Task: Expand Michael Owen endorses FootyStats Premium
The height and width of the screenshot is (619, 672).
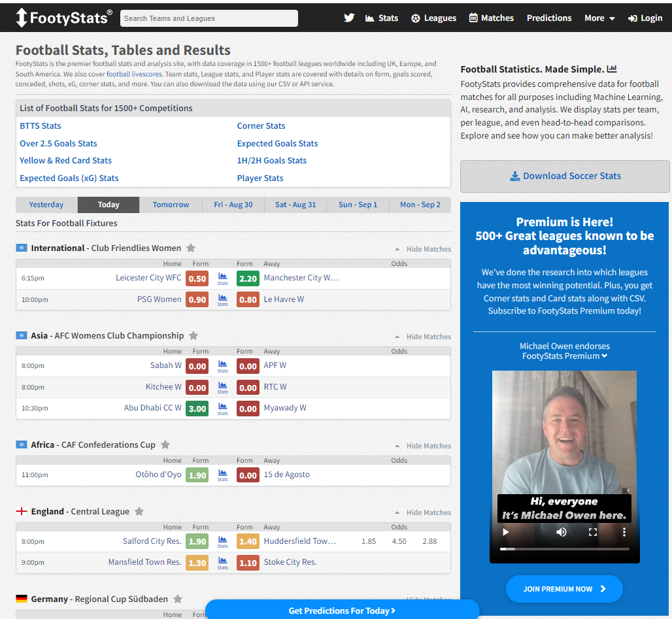Action: pos(564,351)
